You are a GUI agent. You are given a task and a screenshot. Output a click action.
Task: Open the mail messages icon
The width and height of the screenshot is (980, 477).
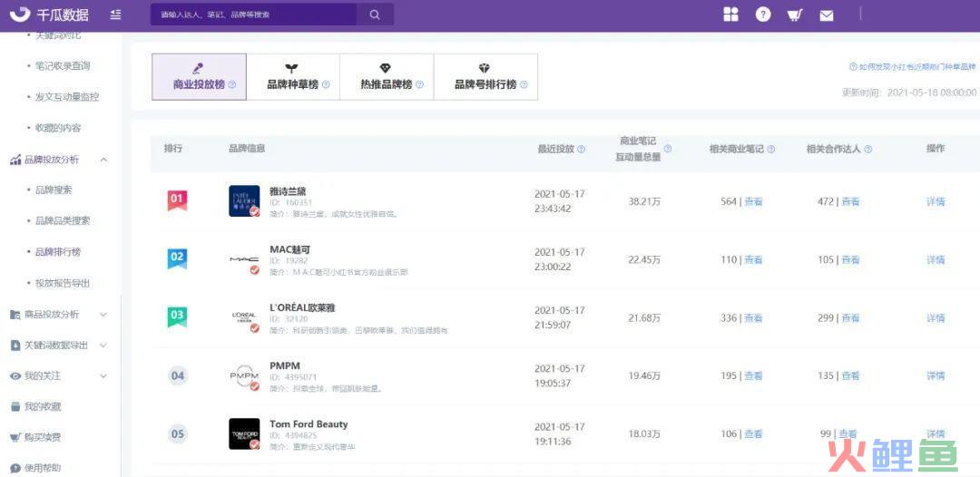pos(827,15)
